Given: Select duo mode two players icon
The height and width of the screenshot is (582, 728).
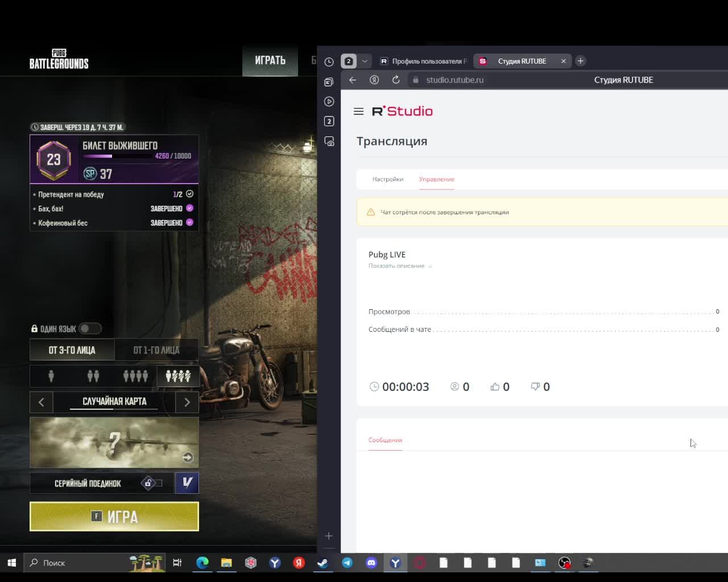Looking at the screenshot, I should 93,376.
